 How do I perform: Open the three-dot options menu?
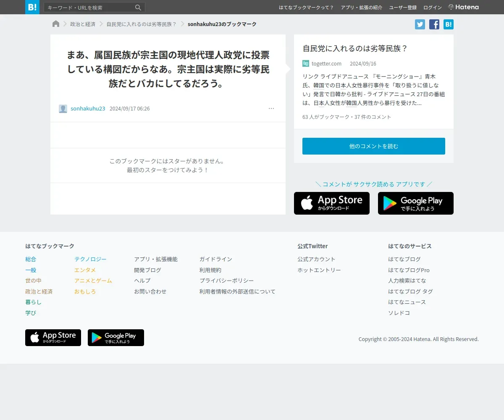click(271, 108)
